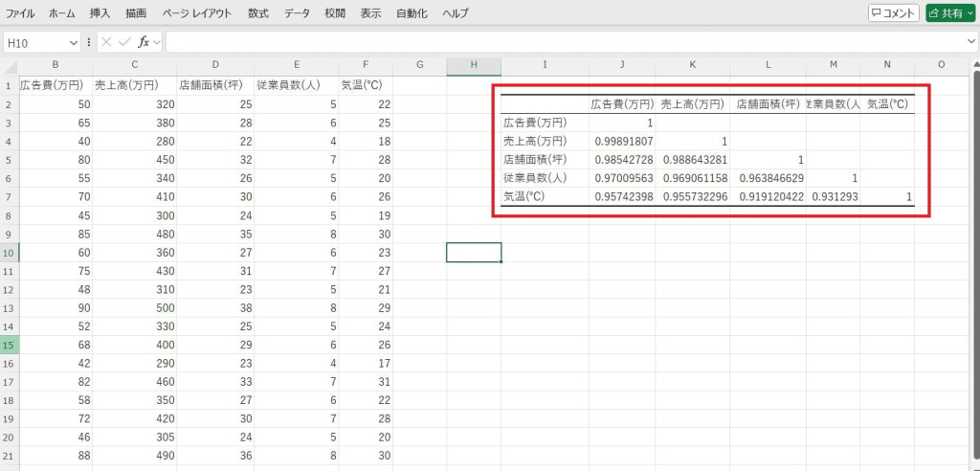980x471 pixels.
Task: Open the コメント comments pane
Action: click(x=893, y=13)
